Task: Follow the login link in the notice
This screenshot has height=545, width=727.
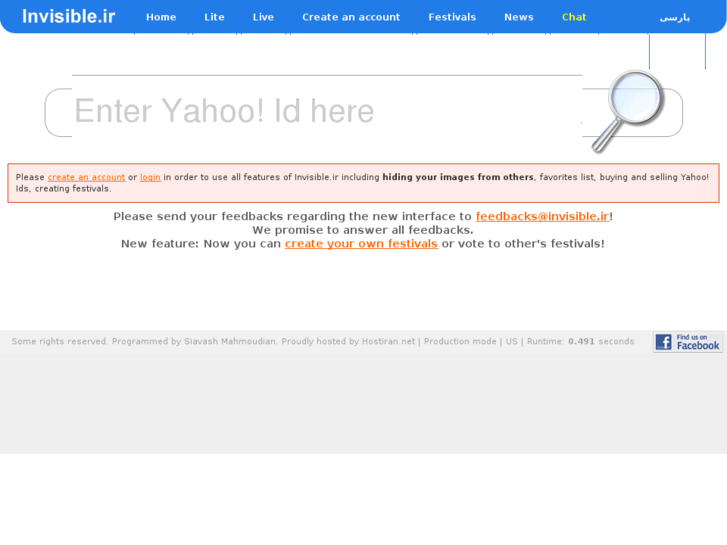Action: pyautogui.click(x=150, y=177)
